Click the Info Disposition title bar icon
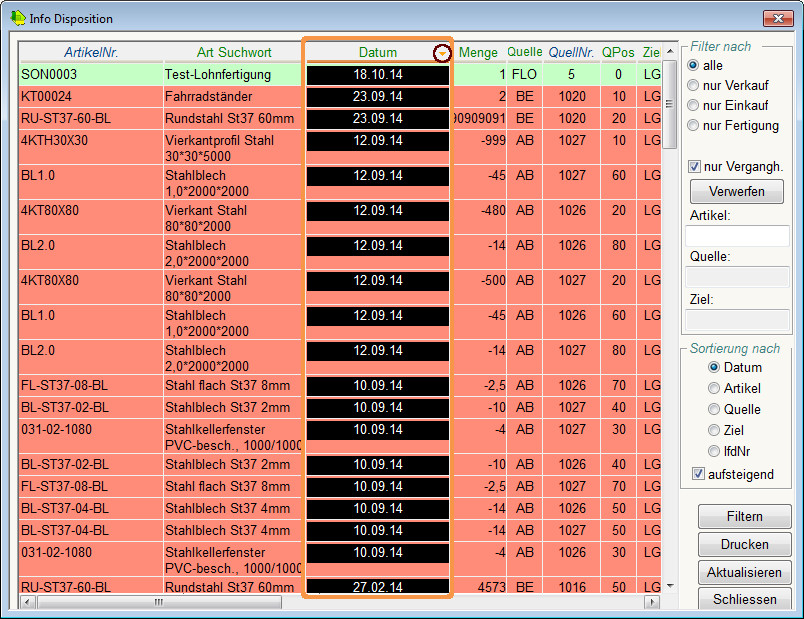 click(18, 18)
